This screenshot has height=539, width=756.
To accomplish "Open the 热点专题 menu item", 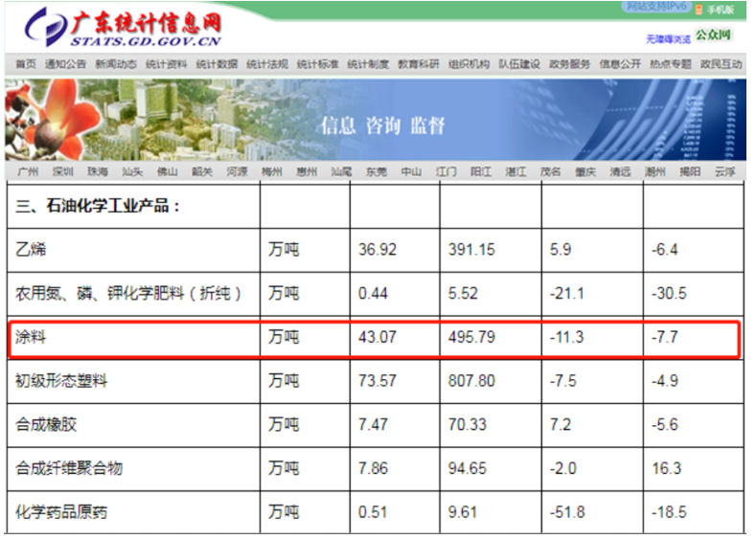I will pyautogui.click(x=670, y=64).
